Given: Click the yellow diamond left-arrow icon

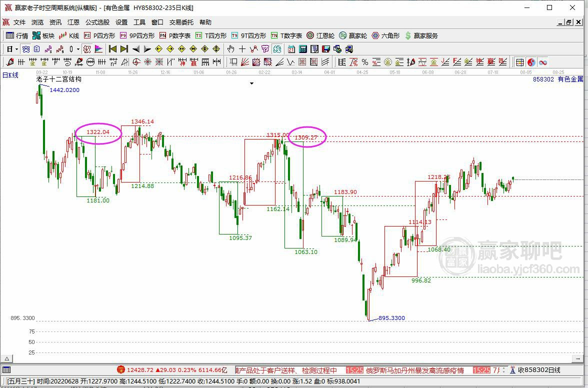Looking at the screenshot, I should point(158,49).
